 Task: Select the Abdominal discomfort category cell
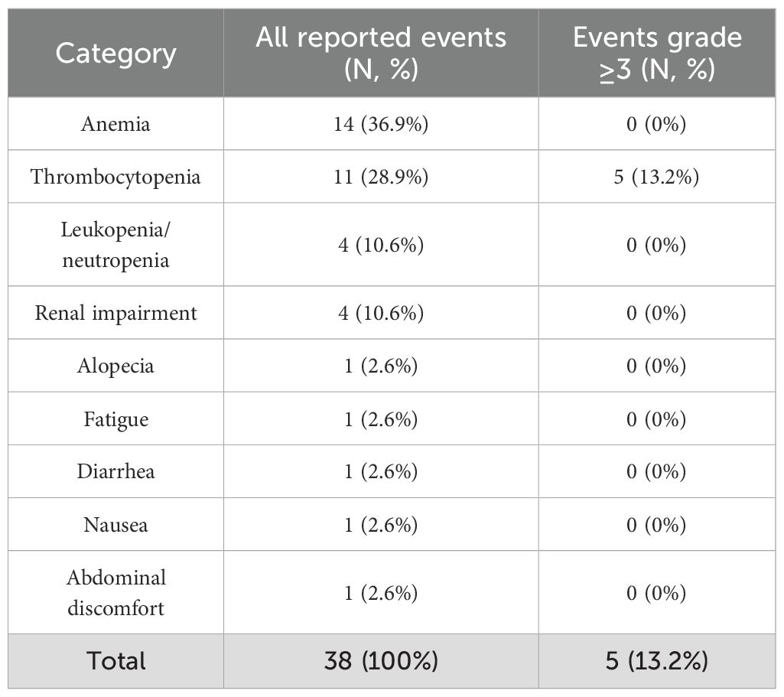click(115, 593)
